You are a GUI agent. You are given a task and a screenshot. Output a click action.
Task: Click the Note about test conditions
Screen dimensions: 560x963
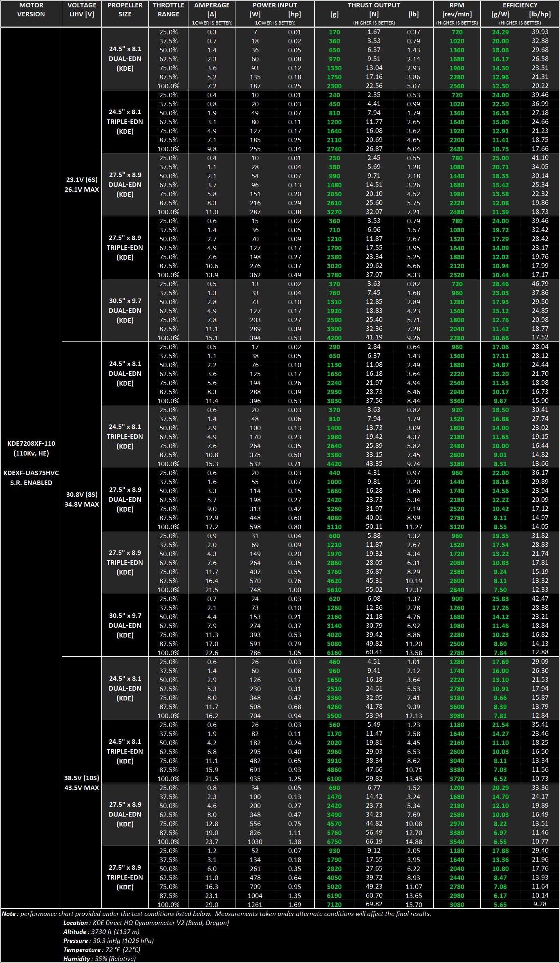tap(216, 914)
